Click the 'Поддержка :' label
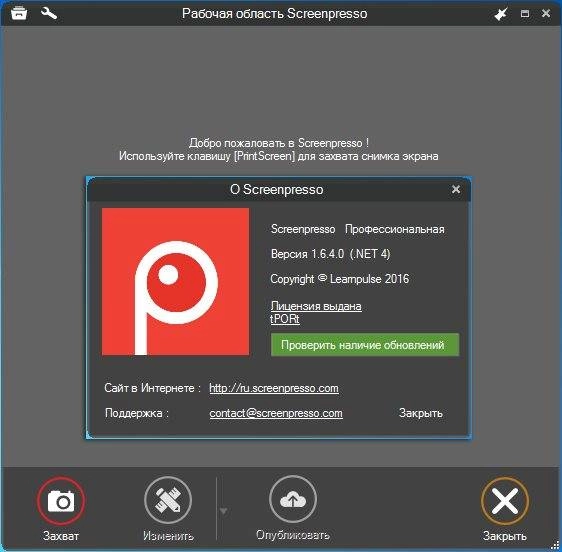 [137, 413]
